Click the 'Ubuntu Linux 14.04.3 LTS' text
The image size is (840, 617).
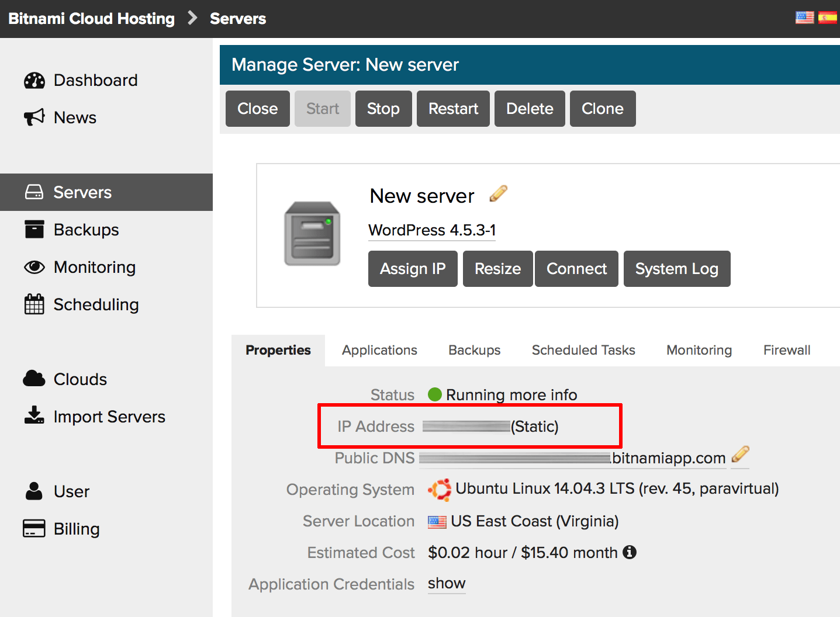(545, 488)
